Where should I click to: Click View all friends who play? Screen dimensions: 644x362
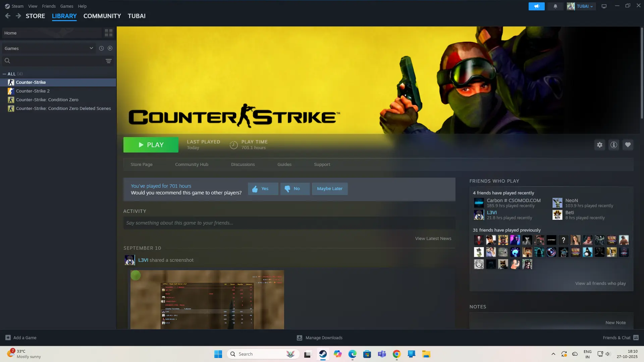coord(600,283)
